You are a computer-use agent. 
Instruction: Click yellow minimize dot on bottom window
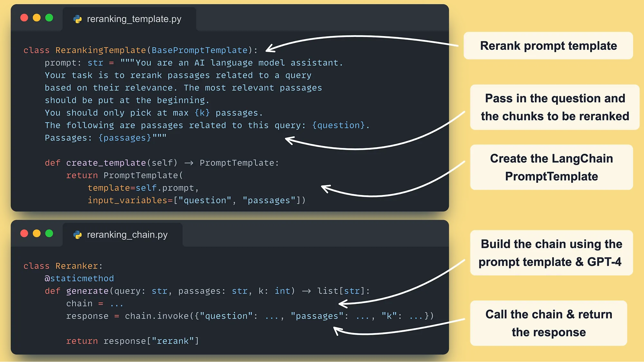[x=37, y=233]
